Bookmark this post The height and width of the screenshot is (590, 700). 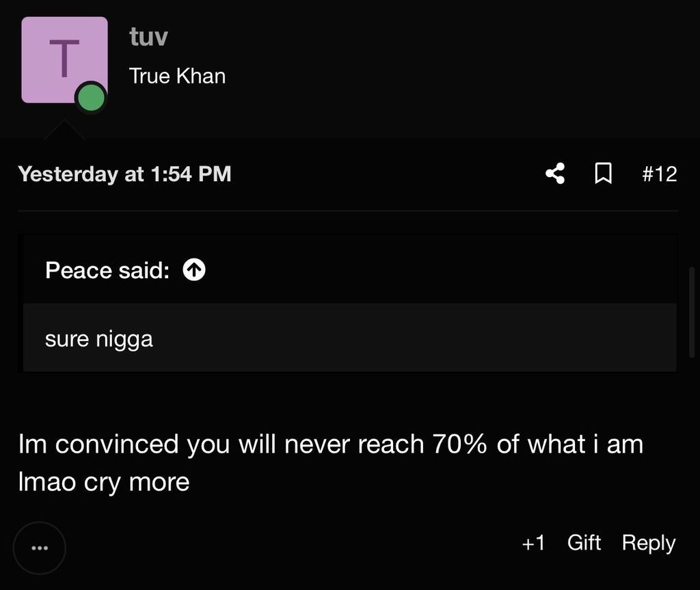tap(603, 174)
